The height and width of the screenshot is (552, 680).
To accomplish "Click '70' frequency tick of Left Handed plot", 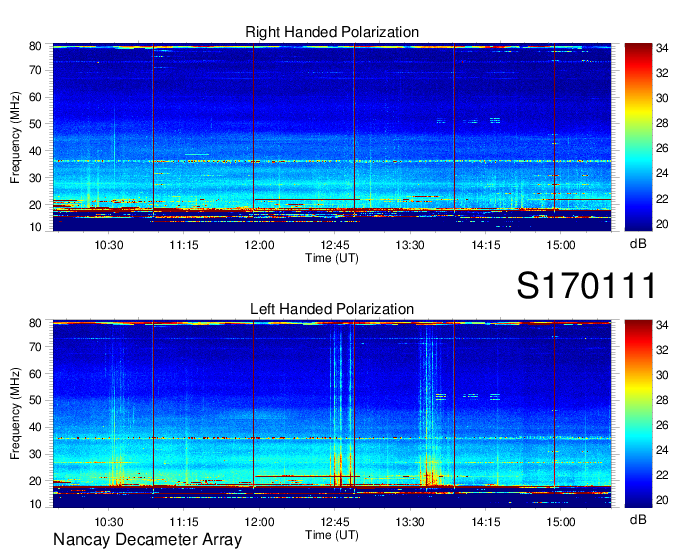I will [x=35, y=347].
